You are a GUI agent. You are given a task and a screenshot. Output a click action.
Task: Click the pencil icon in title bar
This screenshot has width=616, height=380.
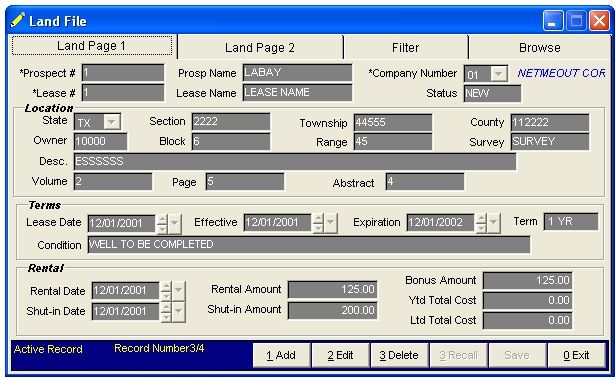coord(18,20)
